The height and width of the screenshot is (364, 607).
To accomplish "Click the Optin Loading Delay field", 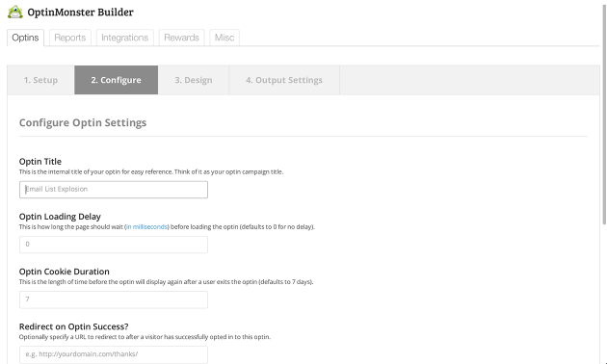I will [x=114, y=245].
